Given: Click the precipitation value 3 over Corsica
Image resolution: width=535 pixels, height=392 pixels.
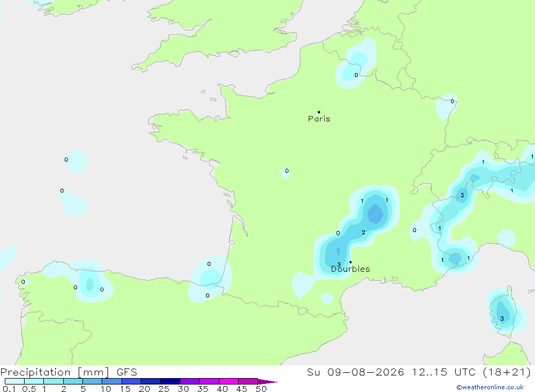Looking at the screenshot, I should 502,319.
